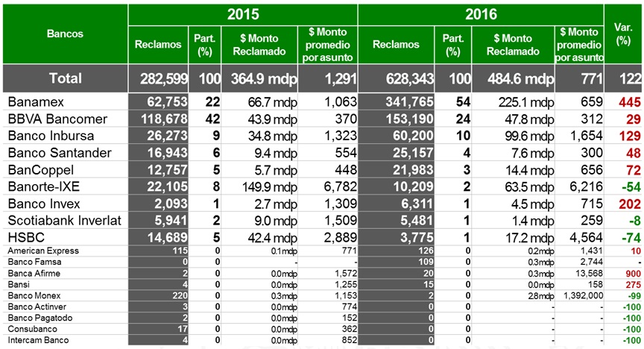This screenshot has width=644, height=349.
Task: Click the Total row label
Action: tap(66, 78)
